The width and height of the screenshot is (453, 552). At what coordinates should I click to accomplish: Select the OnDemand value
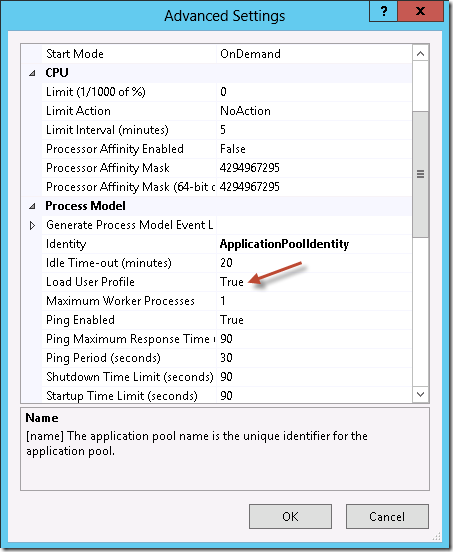(x=250, y=54)
